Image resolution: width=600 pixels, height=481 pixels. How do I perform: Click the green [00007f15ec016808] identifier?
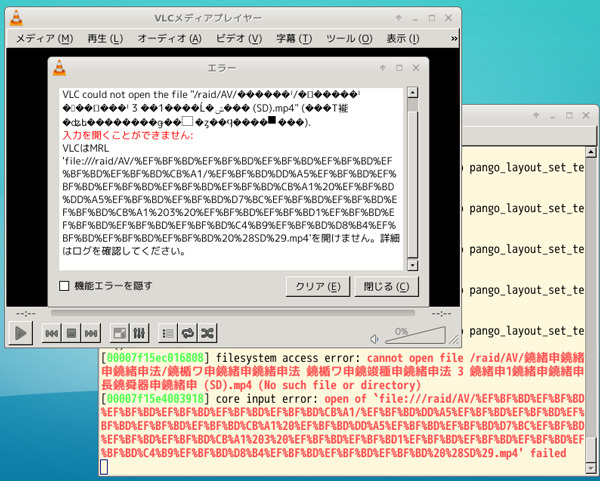coord(155,358)
